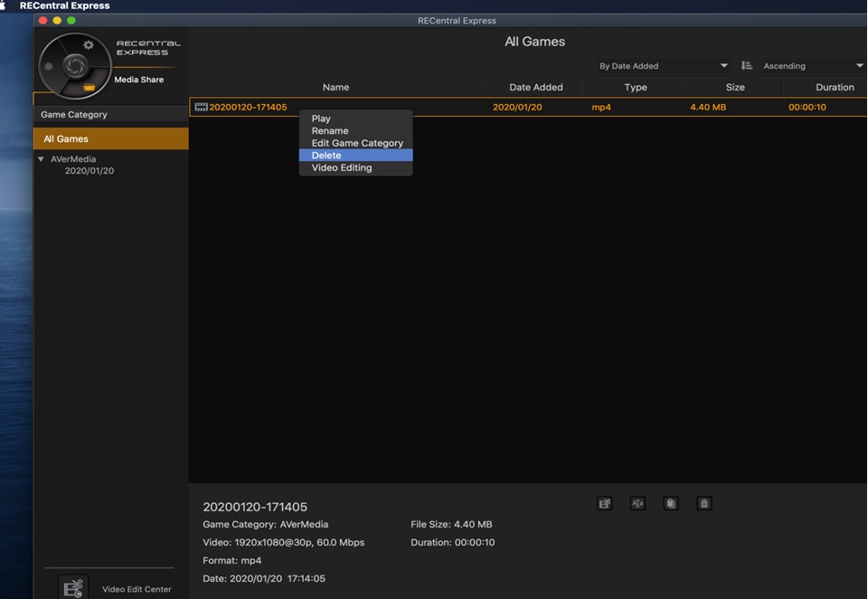Viewport: 868px width, 599px height.
Task: Toggle the sort order icon beside Ascending
Action: point(746,65)
